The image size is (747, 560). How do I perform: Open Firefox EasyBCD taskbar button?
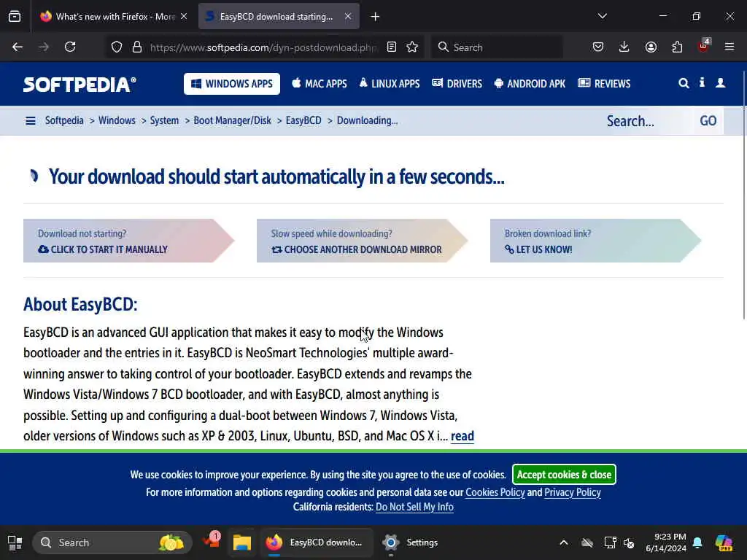click(317, 542)
